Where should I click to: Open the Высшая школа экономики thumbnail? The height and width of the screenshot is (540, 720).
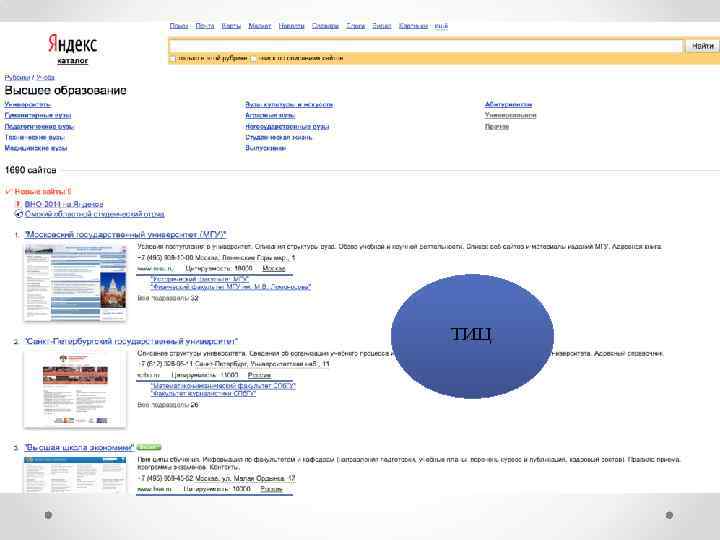coord(75,475)
